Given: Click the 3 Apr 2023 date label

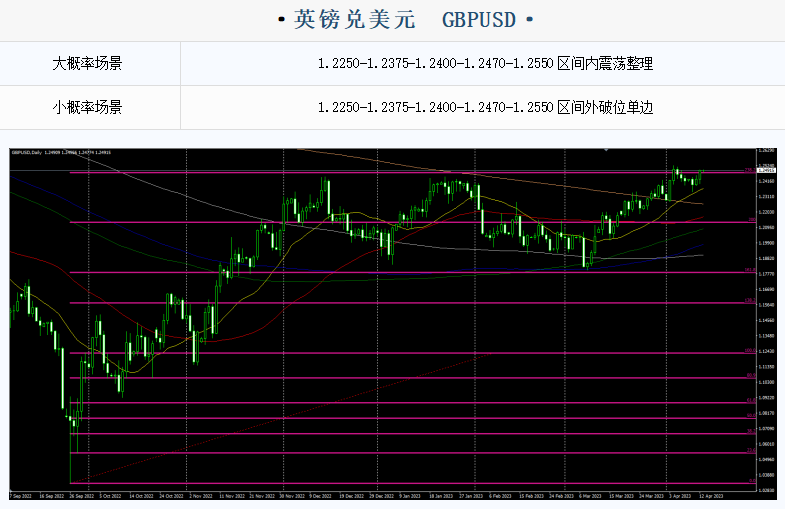Looking at the screenshot, I should tap(680, 496).
